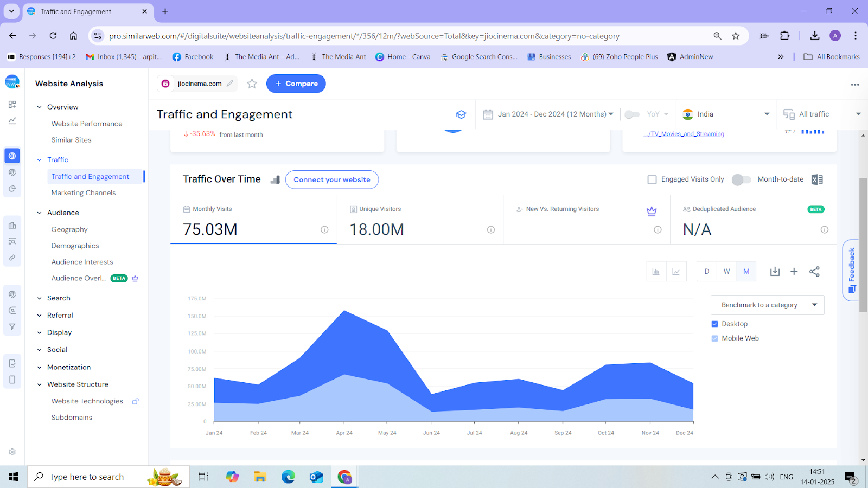The height and width of the screenshot is (488, 868).
Task: Click the Similarweb logo icon
Action: coord(12,82)
